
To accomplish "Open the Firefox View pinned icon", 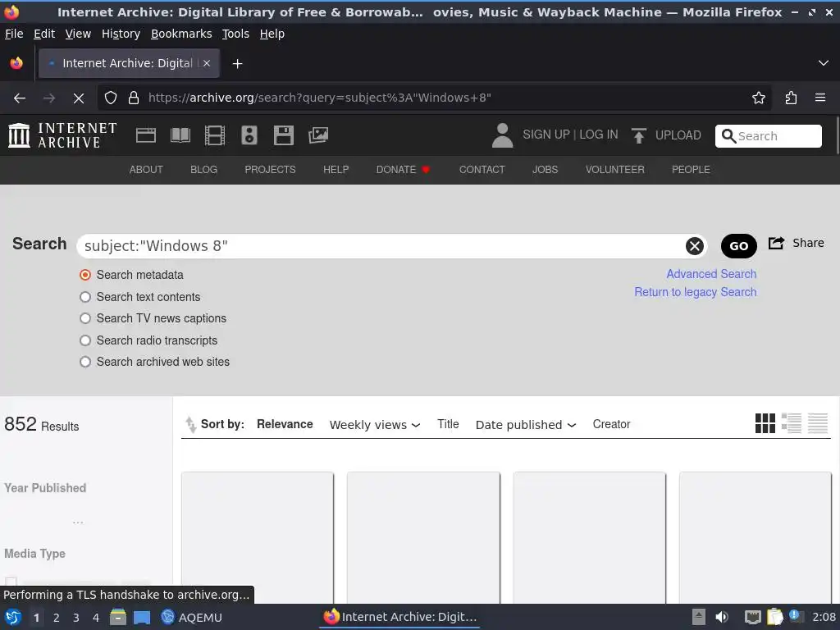I will (16, 63).
